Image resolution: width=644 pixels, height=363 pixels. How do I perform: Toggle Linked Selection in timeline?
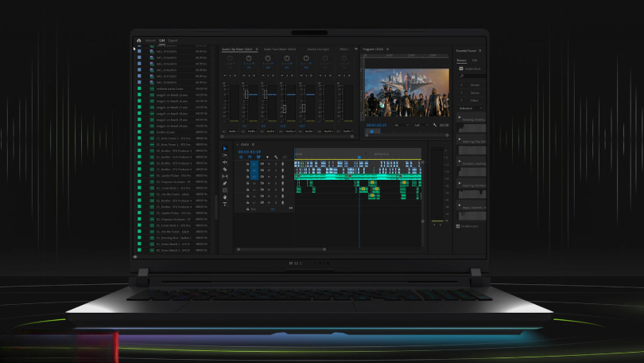pos(258,157)
